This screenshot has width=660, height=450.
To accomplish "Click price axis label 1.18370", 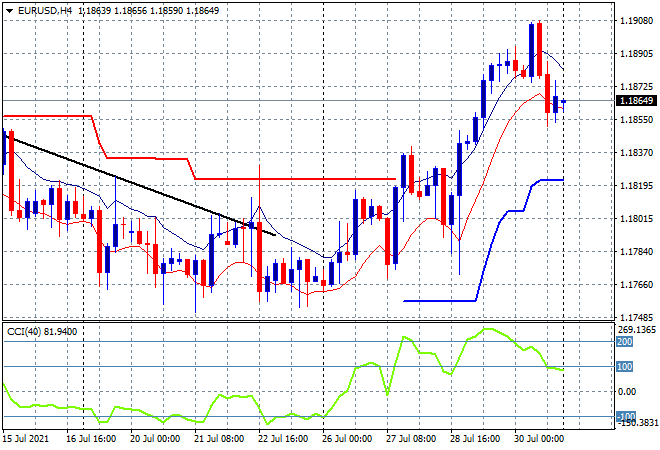I will 636,153.
